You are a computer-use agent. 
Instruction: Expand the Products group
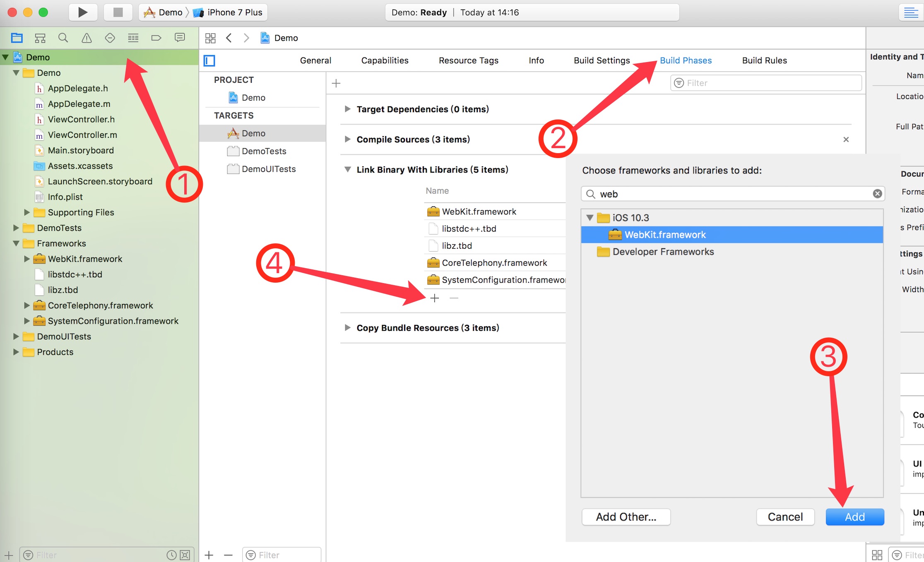coord(16,352)
